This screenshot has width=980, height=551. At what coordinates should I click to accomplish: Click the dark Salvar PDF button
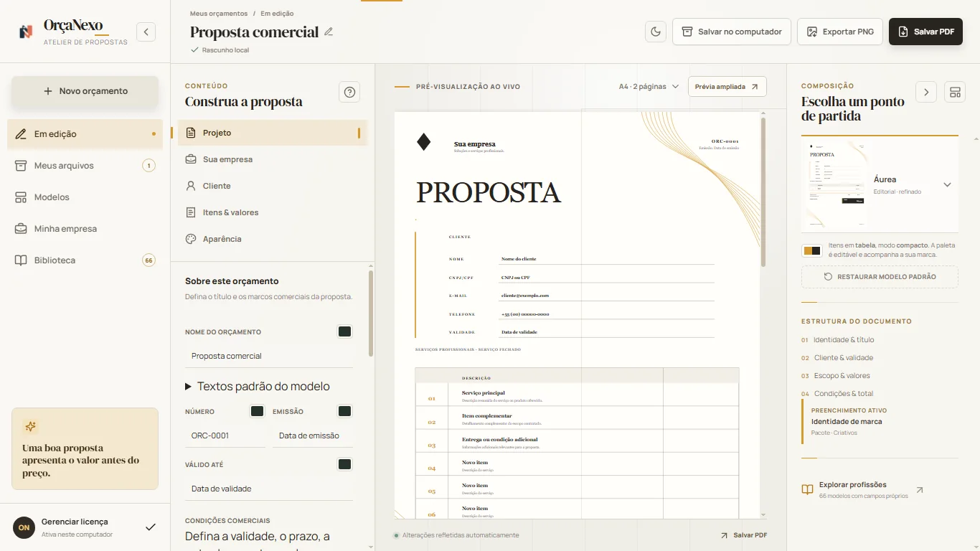925,32
